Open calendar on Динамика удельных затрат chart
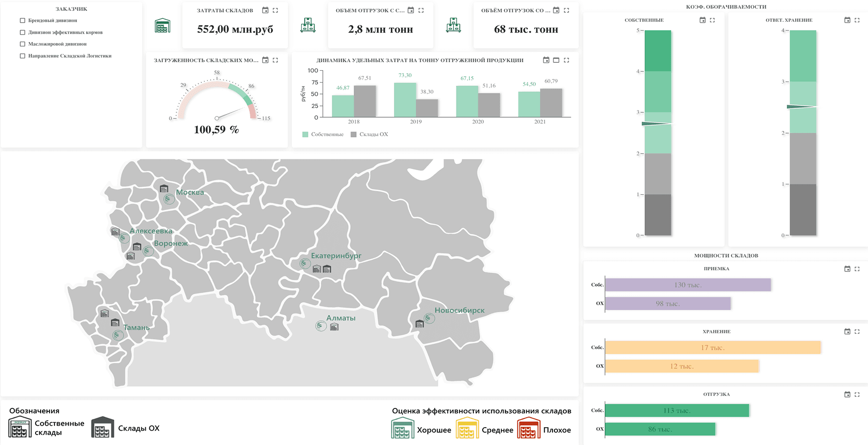Screen dimensions: 868x445 point(546,60)
